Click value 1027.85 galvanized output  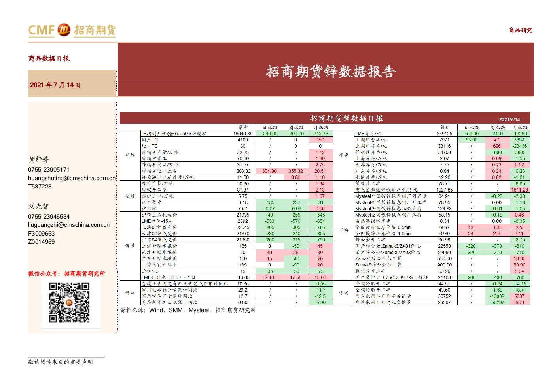(x=444, y=190)
